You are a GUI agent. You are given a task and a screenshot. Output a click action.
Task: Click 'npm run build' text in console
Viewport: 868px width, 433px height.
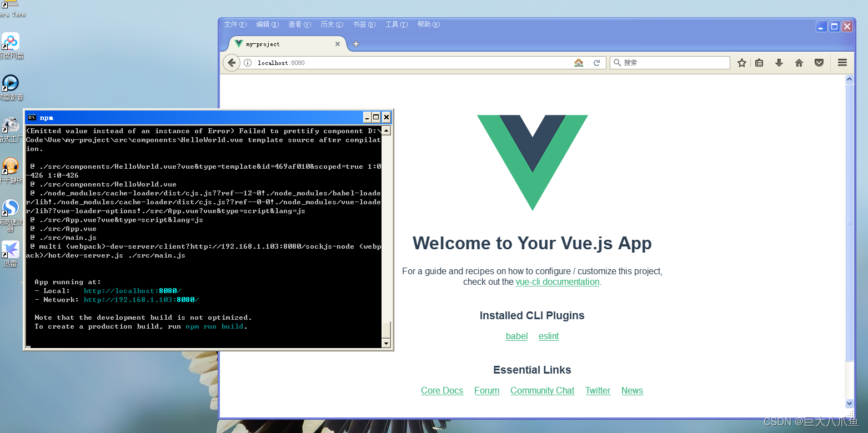[x=215, y=326]
